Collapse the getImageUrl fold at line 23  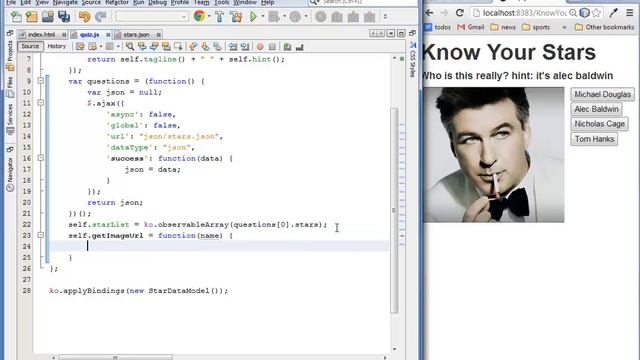pyautogui.click(x=40, y=236)
